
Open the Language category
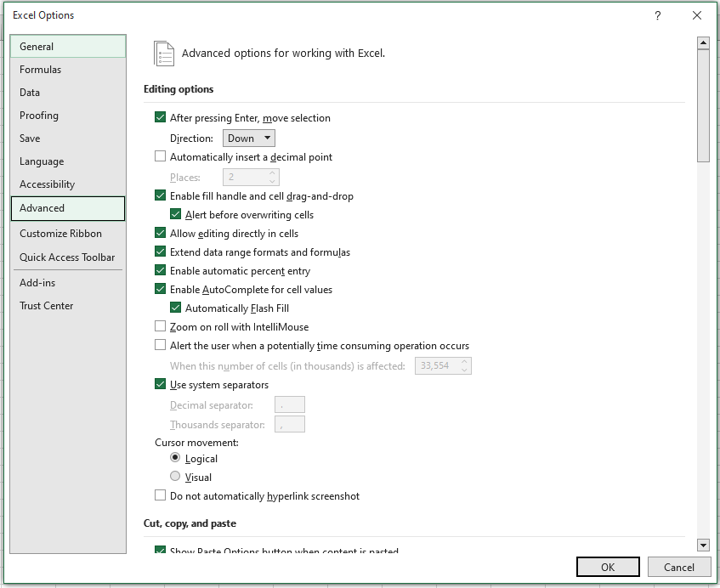[x=68, y=161]
